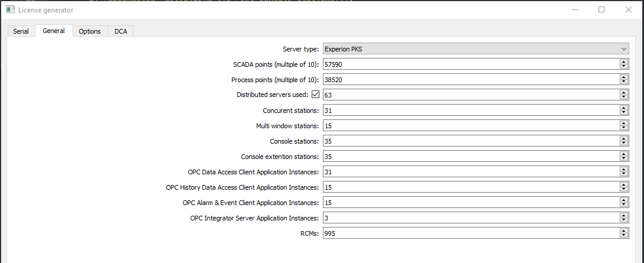Maximize the License generator window
Image resolution: width=644 pixels, height=263 pixels.
tap(601, 9)
